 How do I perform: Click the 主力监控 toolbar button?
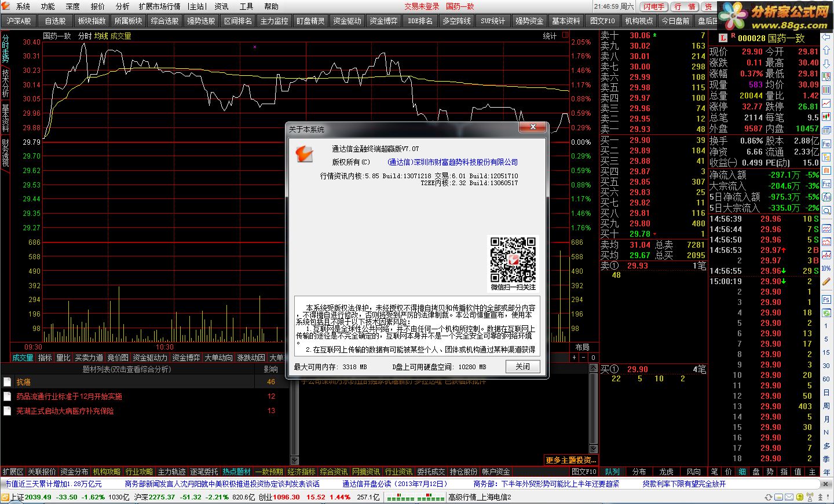pos(274,21)
